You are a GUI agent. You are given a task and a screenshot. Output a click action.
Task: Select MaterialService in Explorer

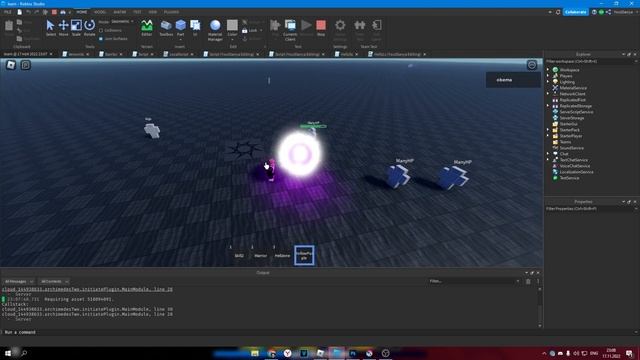[573, 88]
